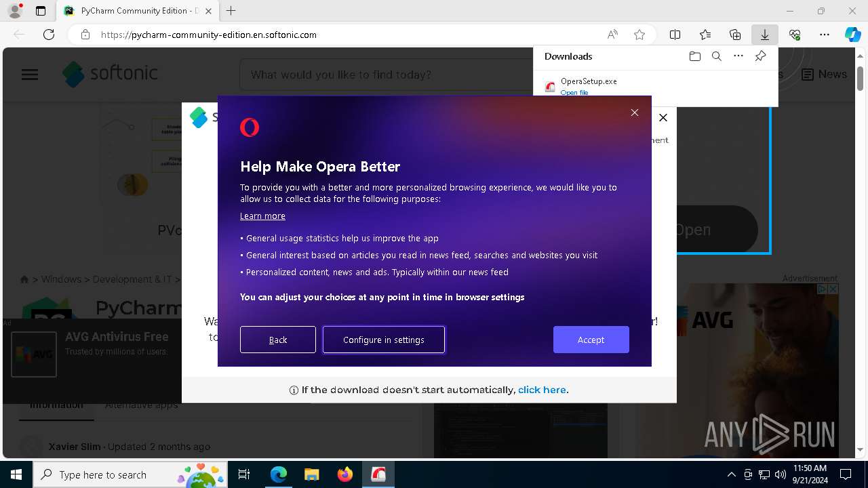The width and height of the screenshot is (868, 488).
Task: Click the address bar URL
Action: [209, 35]
